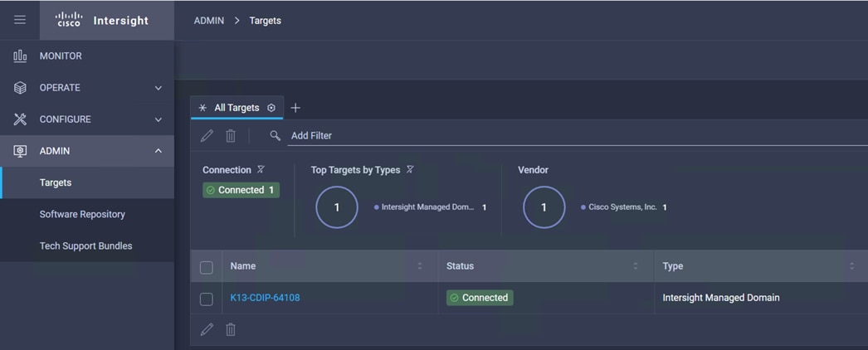Image resolution: width=868 pixels, height=350 pixels.
Task: Sort by Type column arrows
Action: (851, 266)
